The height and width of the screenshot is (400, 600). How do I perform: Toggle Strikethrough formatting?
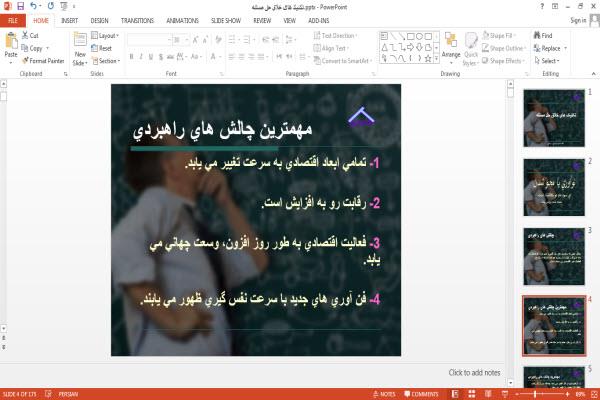coord(170,57)
